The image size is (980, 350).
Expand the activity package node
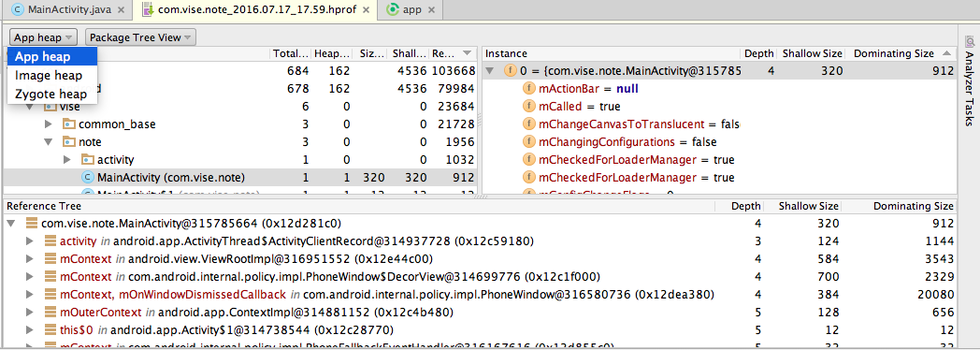67,160
